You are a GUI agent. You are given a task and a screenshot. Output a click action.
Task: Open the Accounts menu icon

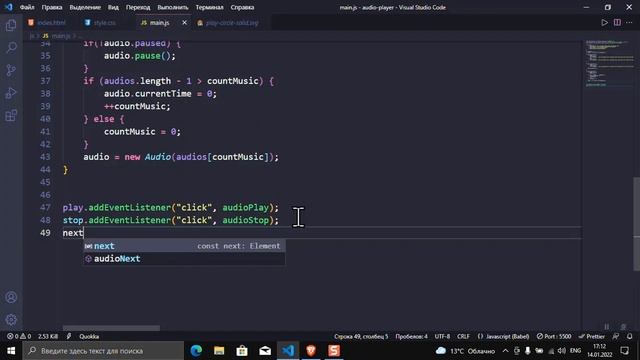[11, 297]
